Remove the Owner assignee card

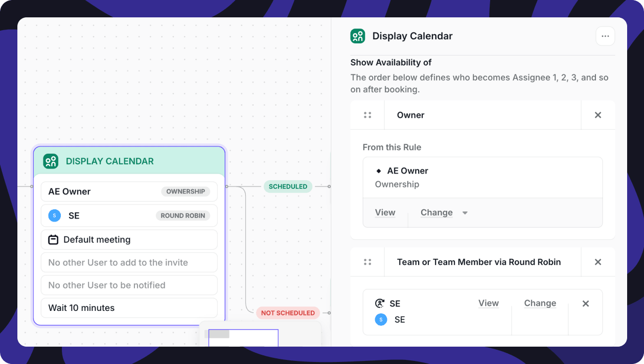(598, 115)
